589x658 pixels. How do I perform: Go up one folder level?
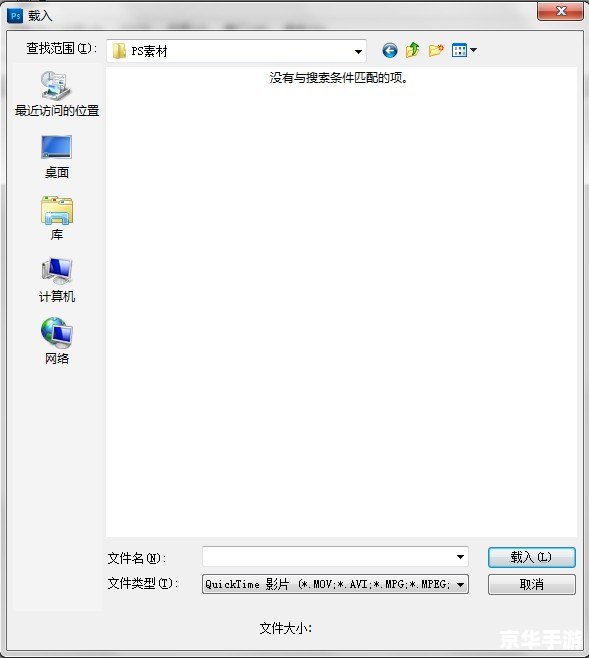pyautogui.click(x=413, y=50)
